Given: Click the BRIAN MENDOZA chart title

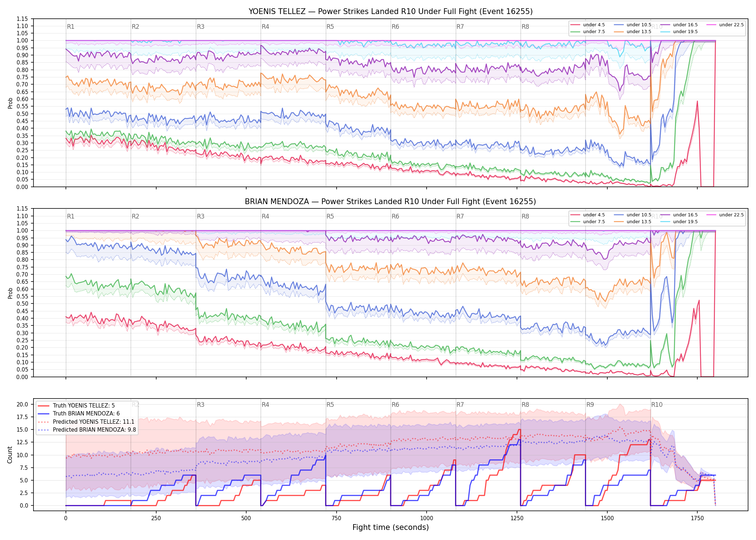Looking at the screenshot, I should (x=391, y=202).
